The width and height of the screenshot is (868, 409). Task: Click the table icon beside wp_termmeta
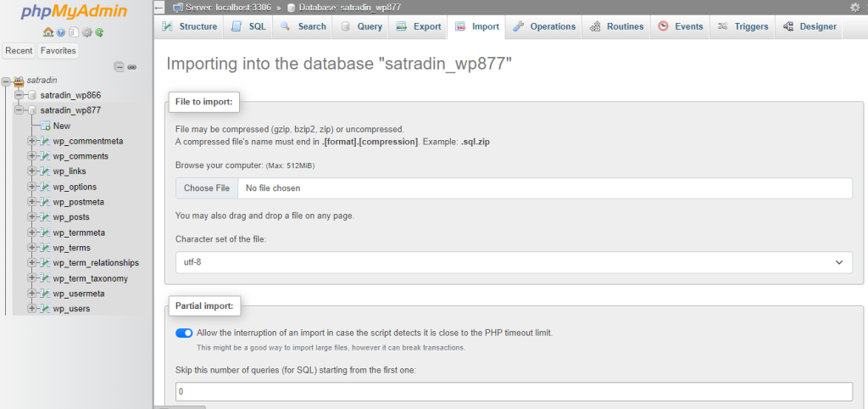[x=45, y=233]
